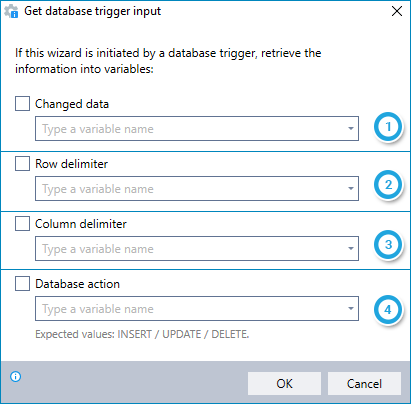This screenshot has height=404, width=411.
Task: Click numbered callout circle 1
Action: tap(388, 127)
